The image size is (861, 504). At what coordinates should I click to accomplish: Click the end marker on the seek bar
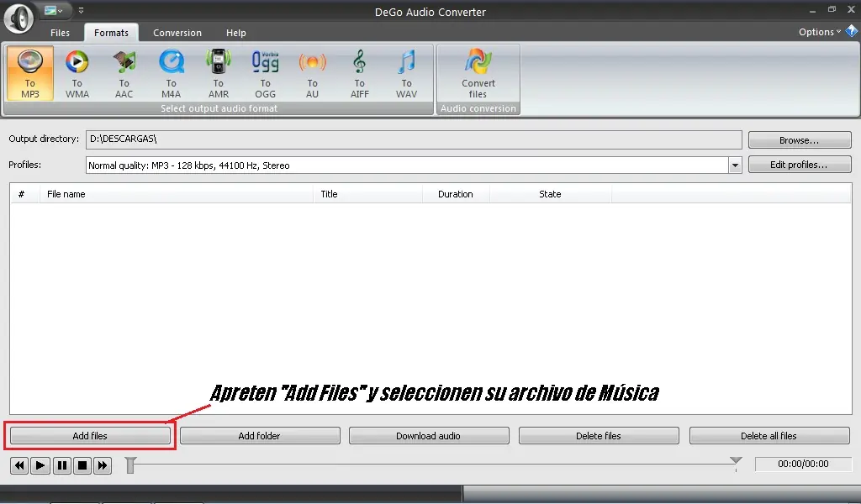tap(736, 461)
